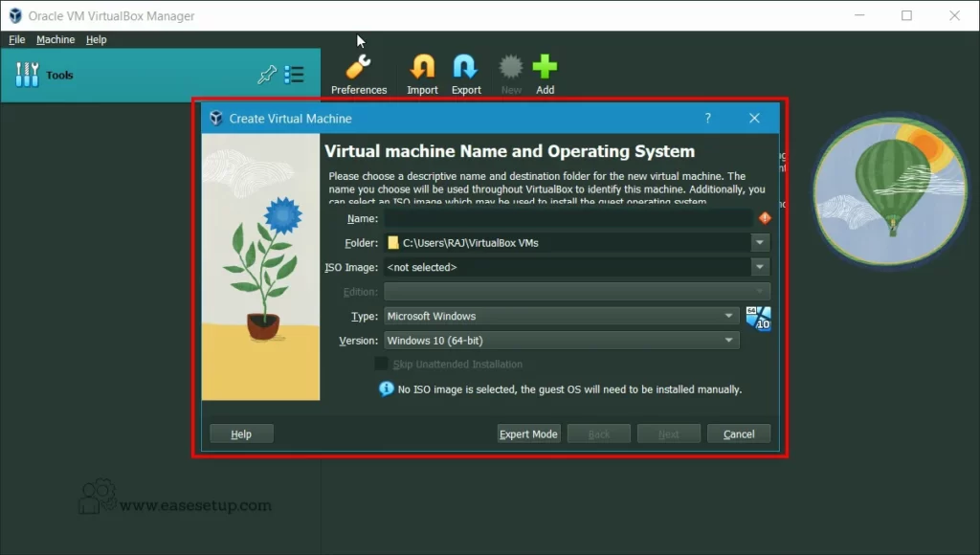This screenshot has width=980, height=555.
Task: Click the Windows 10 OS type icon
Action: pyautogui.click(x=758, y=319)
